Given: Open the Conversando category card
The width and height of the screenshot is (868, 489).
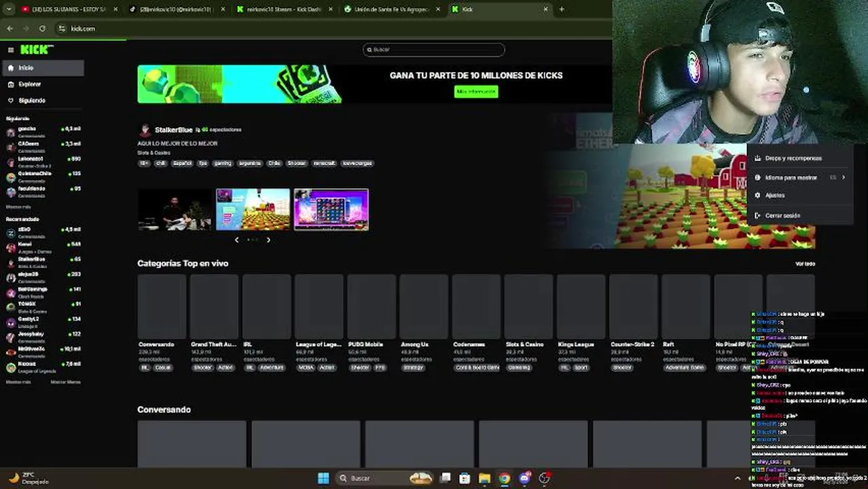Looking at the screenshot, I should (162, 306).
